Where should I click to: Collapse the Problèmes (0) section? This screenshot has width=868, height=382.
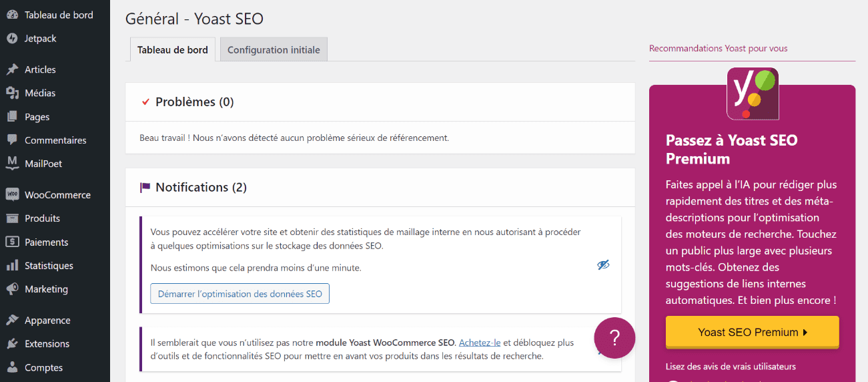point(380,102)
